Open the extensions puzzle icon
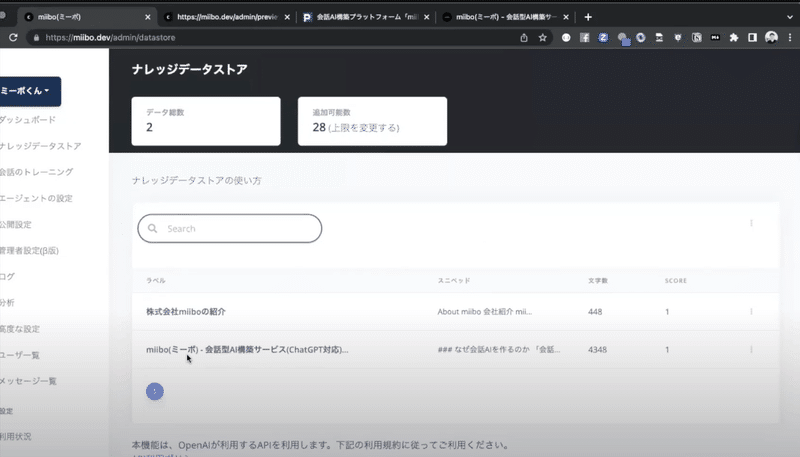The height and width of the screenshot is (457, 800). tap(734, 38)
